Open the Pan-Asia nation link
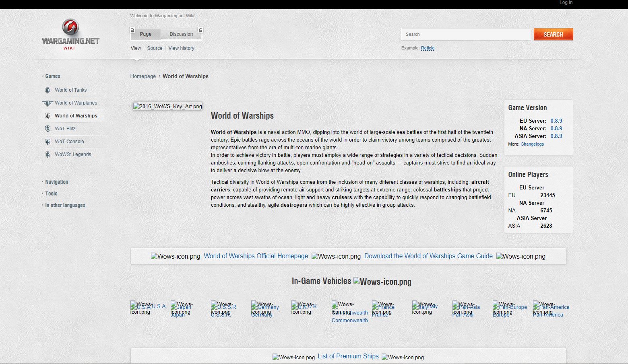Screen dimensions: 628x364 coord(463,315)
